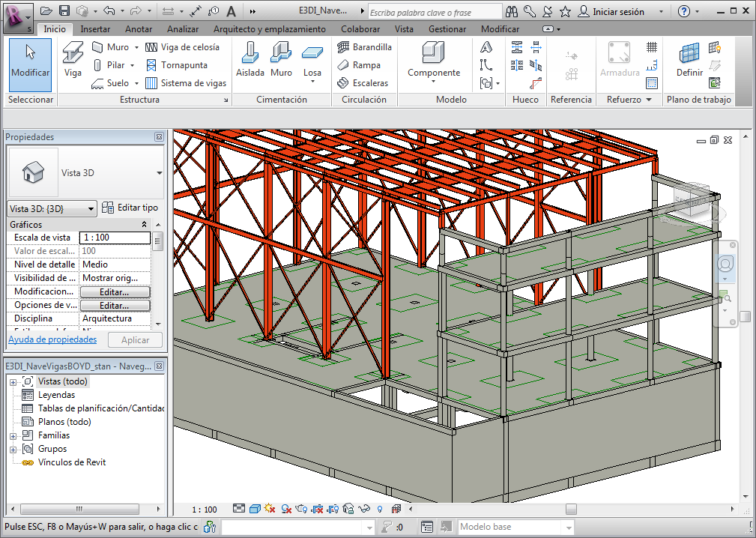Open the Componente model tool
756x538 pixels.
[434, 60]
